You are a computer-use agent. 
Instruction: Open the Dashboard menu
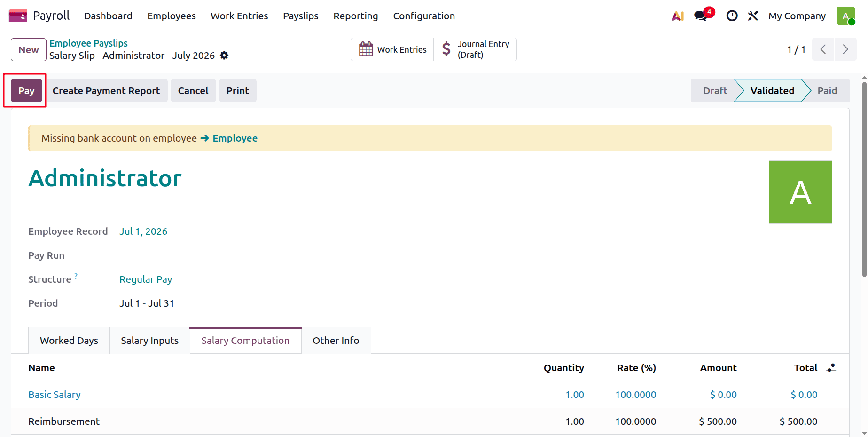pyautogui.click(x=108, y=16)
